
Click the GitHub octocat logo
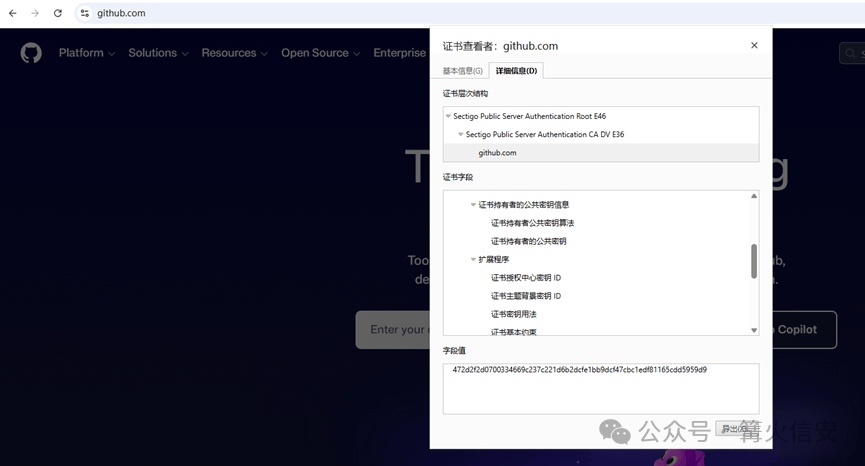[x=31, y=53]
